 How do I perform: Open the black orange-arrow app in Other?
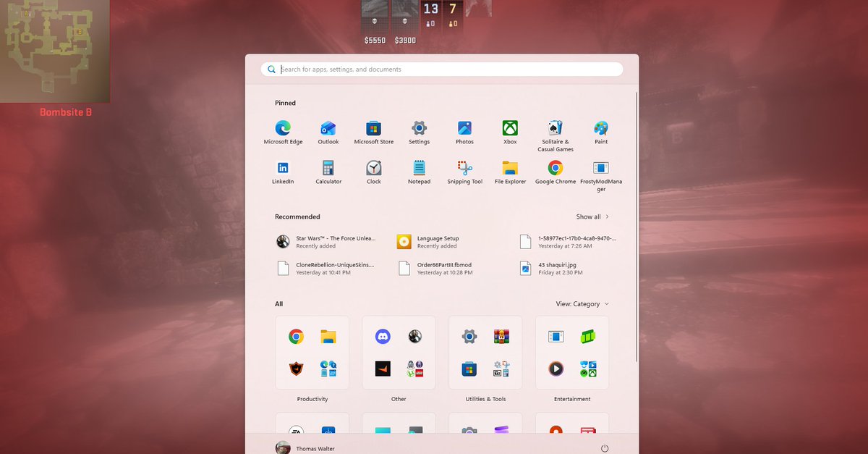(x=383, y=369)
